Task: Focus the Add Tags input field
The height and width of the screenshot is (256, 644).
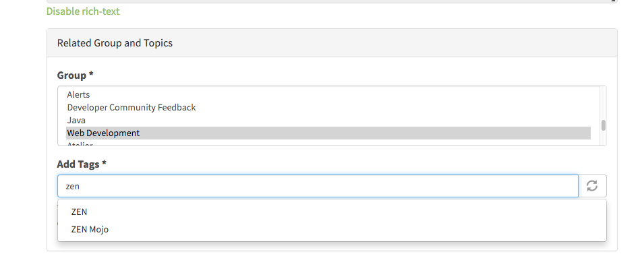Action: point(318,186)
